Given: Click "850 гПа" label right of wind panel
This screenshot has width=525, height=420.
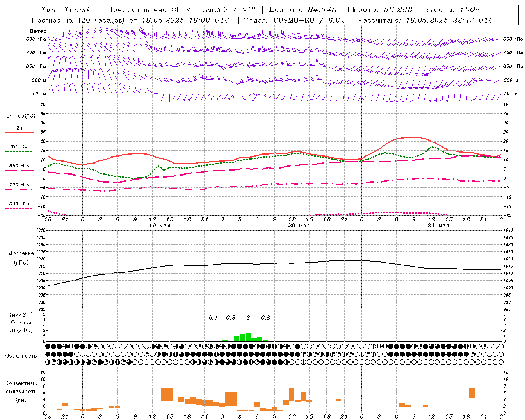Looking at the screenshot, I should [513, 66].
